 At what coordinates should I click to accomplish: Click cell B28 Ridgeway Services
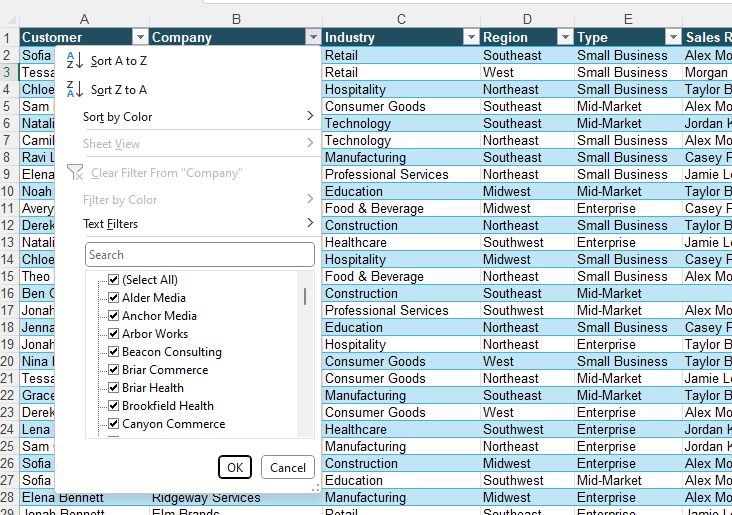click(x=237, y=498)
